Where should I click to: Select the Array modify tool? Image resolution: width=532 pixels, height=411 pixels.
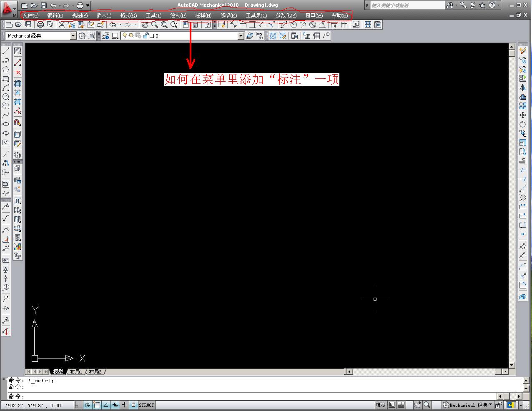click(x=523, y=106)
